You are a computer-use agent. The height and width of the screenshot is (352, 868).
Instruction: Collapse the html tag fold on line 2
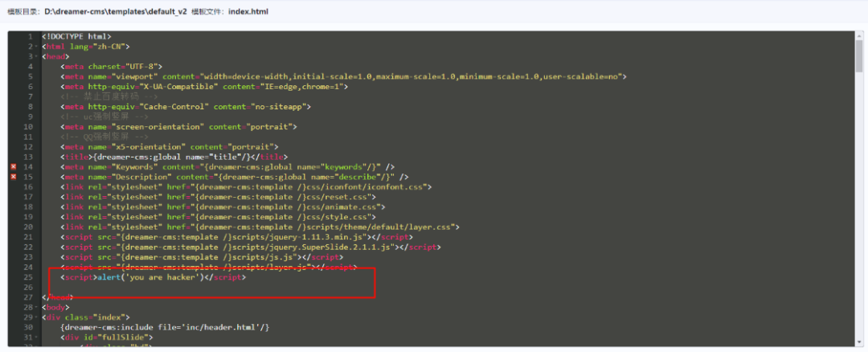[36, 47]
